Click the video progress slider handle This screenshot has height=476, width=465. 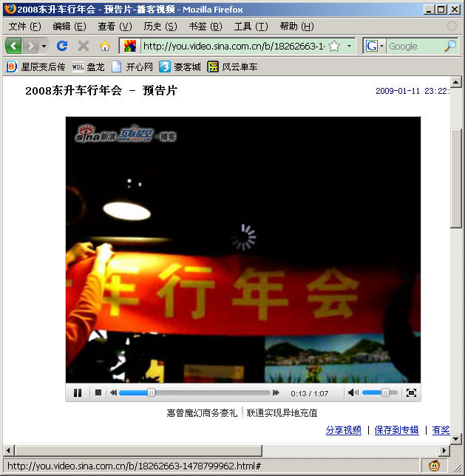coord(152,392)
